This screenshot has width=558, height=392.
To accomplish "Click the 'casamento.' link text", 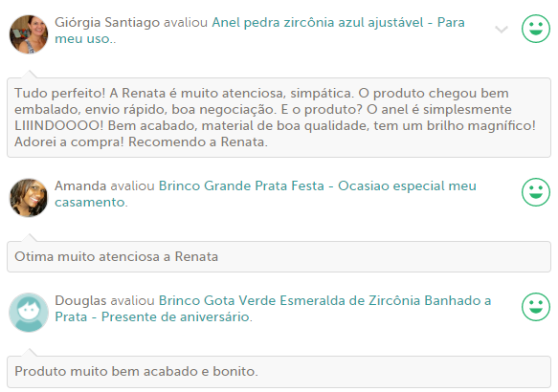I will pyautogui.click(x=91, y=203).
